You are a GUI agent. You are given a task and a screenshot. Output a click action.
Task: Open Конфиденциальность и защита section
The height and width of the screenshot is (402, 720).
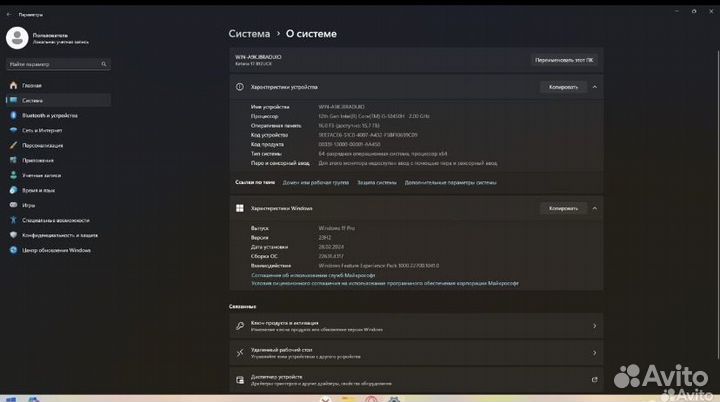56,235
